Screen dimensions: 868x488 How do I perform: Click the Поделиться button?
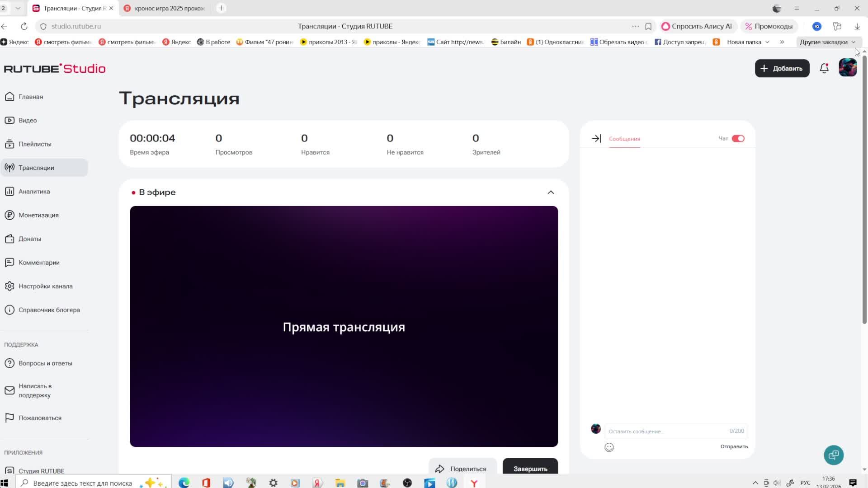[462, 468]
